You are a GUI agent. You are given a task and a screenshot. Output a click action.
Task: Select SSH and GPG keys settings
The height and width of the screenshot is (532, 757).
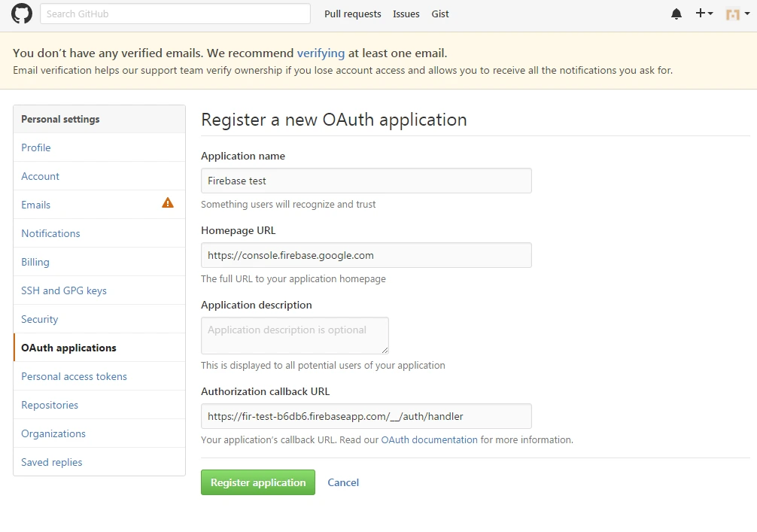pyautogui.click(x=64, y=290)
